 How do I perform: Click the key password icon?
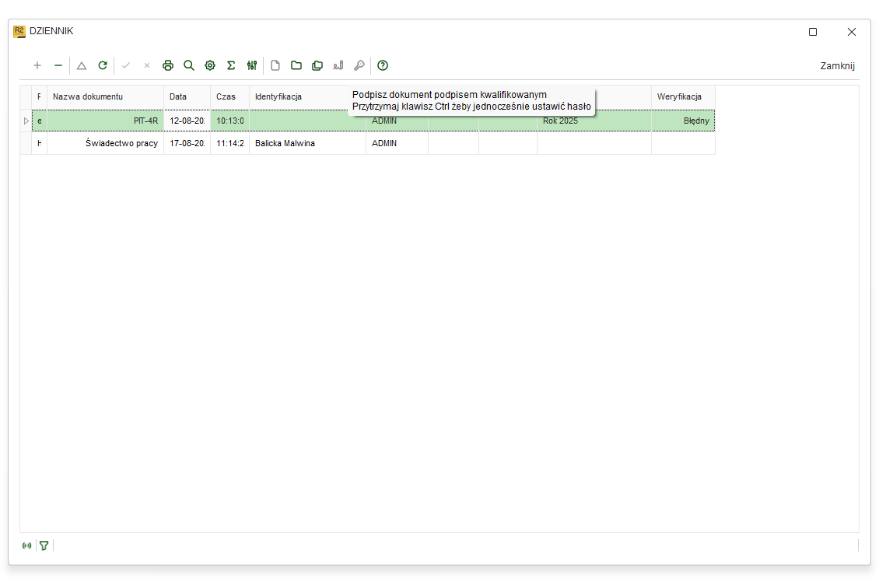[359, 65]
